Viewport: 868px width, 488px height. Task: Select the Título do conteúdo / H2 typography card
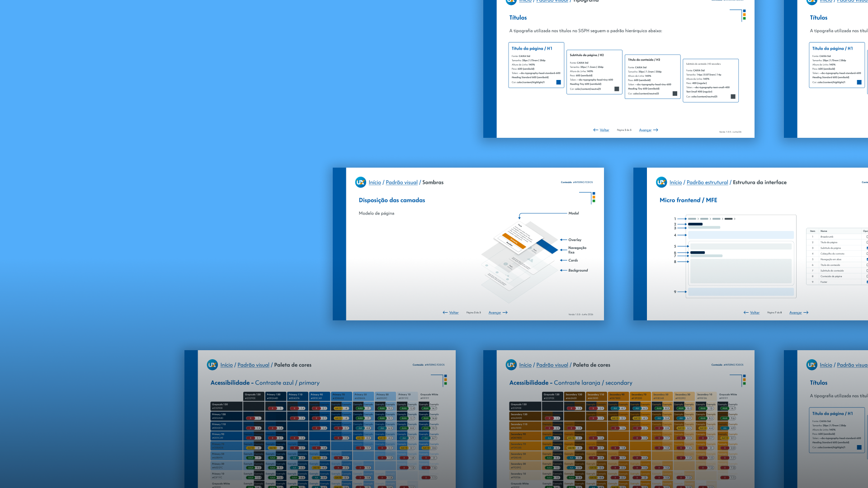(653, 77)
